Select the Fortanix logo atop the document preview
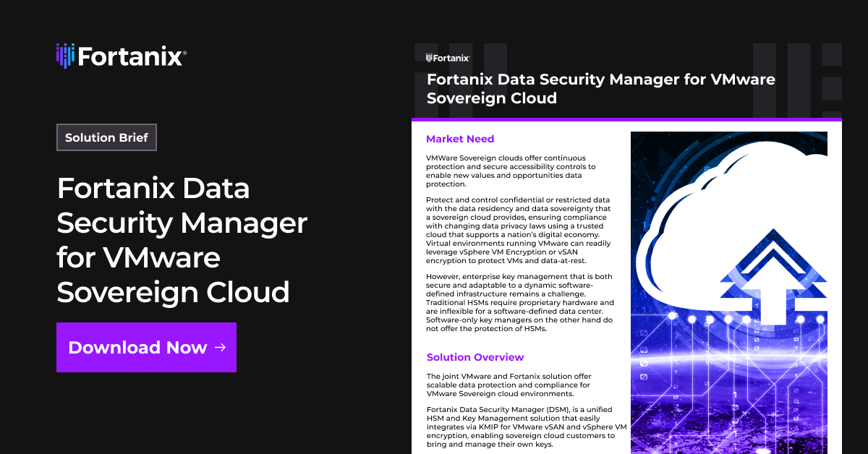This screenshot has width=868, height=454. click(446, 56)
